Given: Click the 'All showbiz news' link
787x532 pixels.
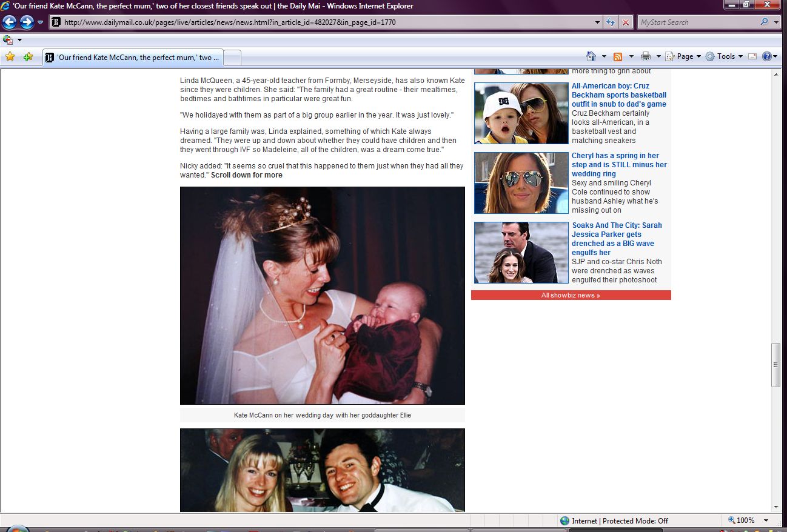Looking at the screenshot, I should pyautogui.click(x=571, y=295).
